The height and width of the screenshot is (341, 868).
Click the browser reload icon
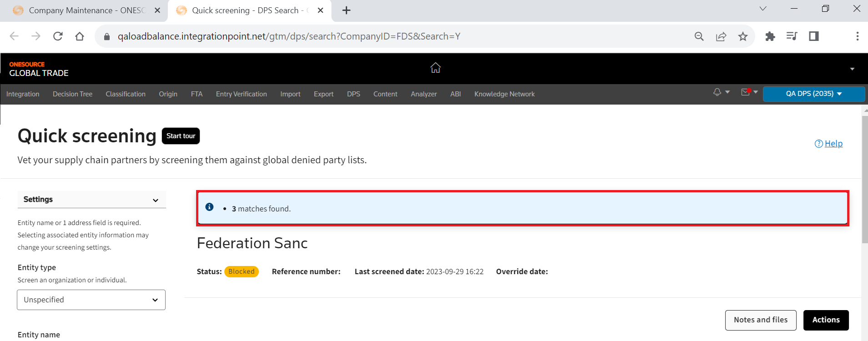click(58, 36)
